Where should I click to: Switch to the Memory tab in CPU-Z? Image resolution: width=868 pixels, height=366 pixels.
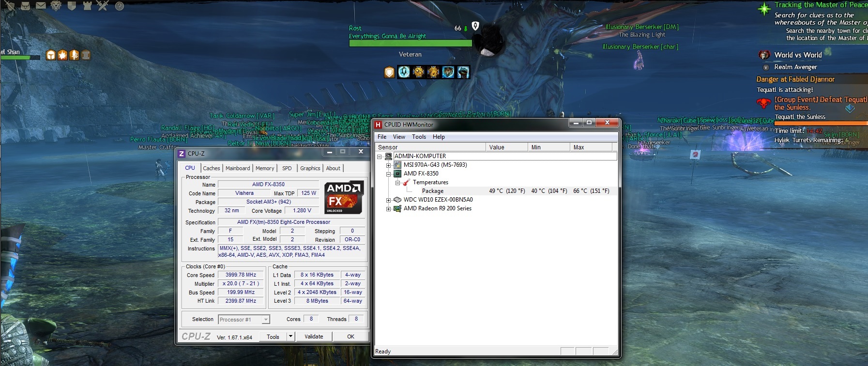point(265,168)
